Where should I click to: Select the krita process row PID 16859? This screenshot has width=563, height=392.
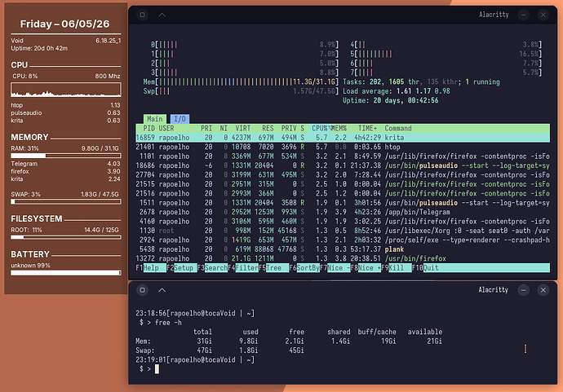coord(343,138)
